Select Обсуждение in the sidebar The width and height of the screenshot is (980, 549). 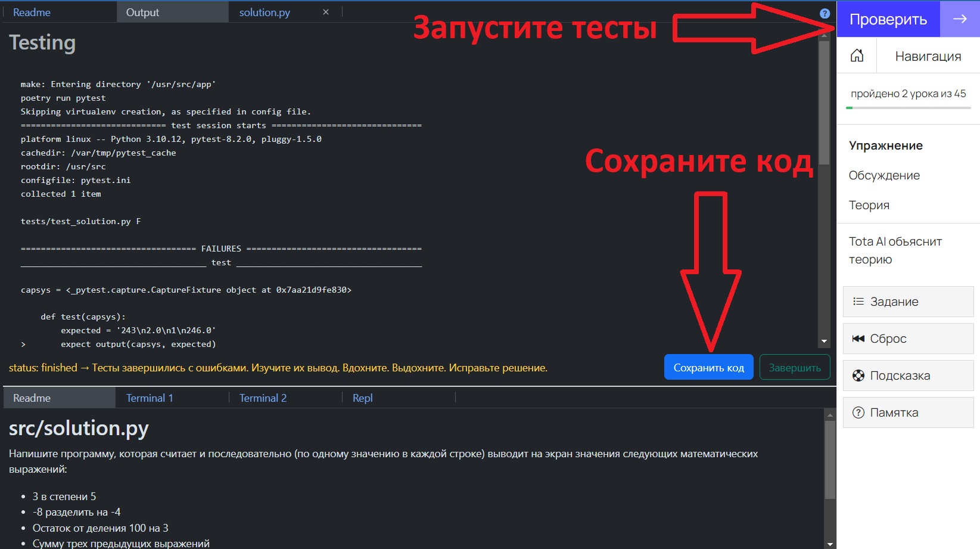884,175
